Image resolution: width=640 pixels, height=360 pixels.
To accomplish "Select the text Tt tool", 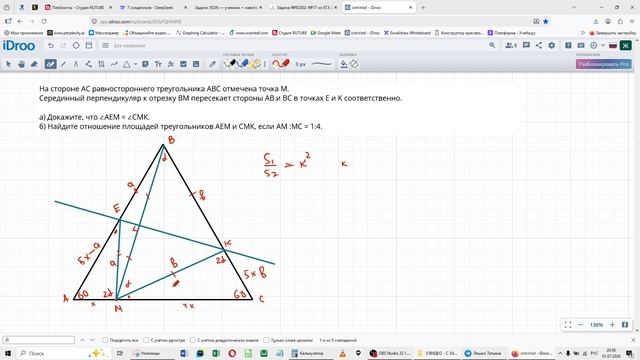I will coord(158,64).
